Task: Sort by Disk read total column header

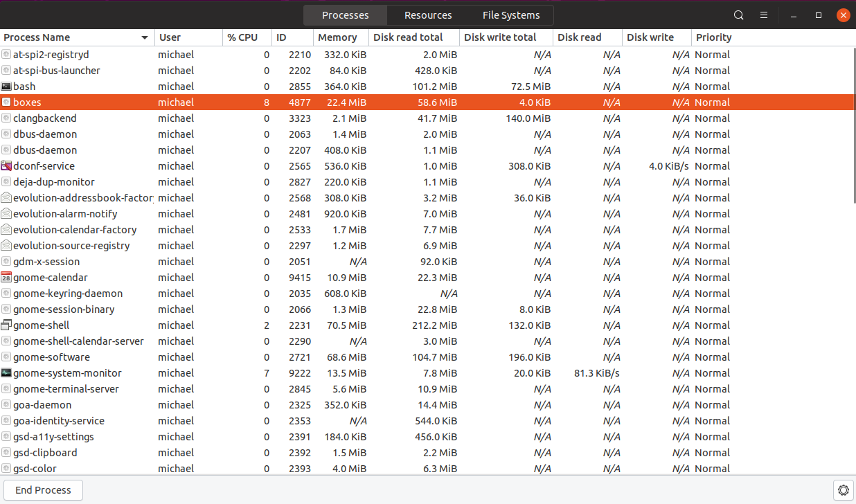Action: coord(415,37)
